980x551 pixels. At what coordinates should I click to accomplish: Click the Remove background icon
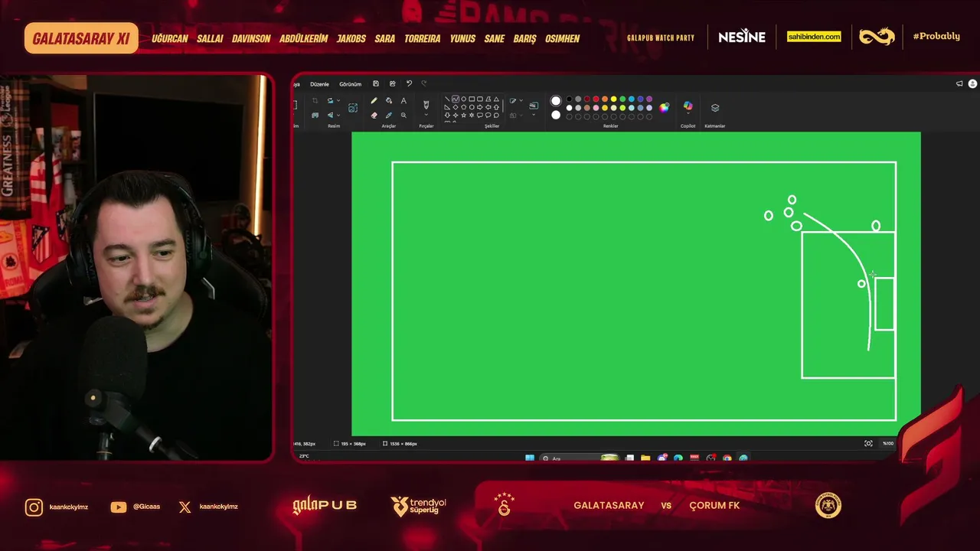point(353,108)
